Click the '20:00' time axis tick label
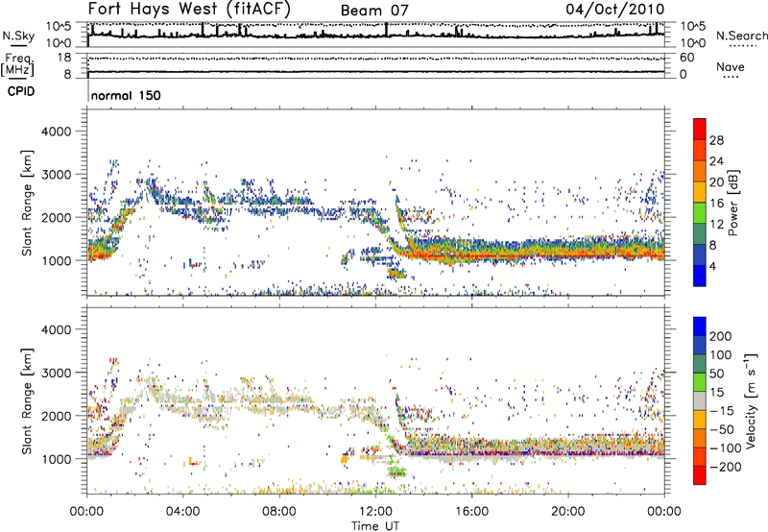Image resolution: width=768 pixels, height=532 pixels. tap(568, 512)
